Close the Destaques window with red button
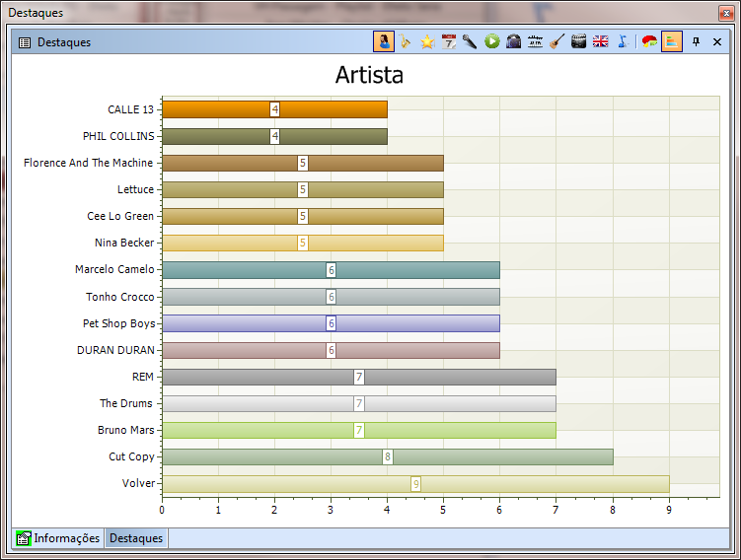 click(x=726, y=13)
